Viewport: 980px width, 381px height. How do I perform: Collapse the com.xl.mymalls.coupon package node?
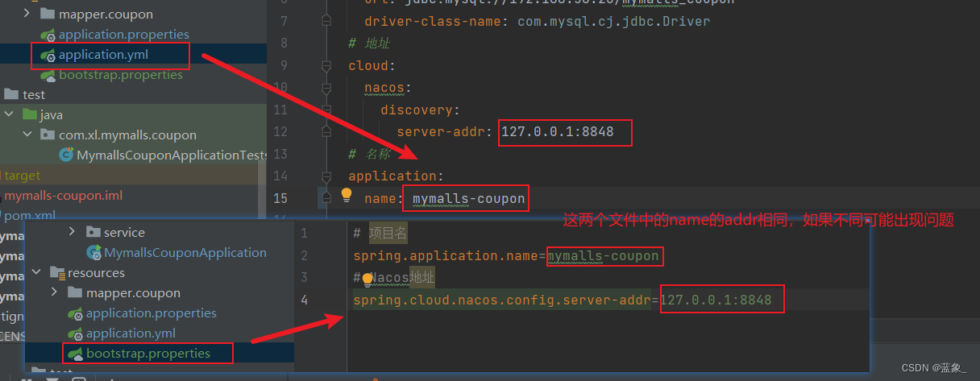point(27,135)
